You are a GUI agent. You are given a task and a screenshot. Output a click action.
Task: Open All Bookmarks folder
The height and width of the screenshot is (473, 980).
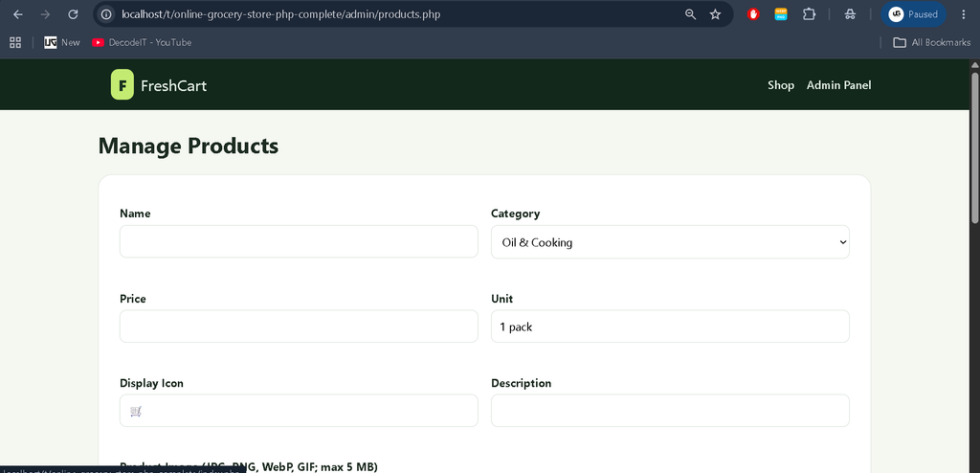(932, 42)
